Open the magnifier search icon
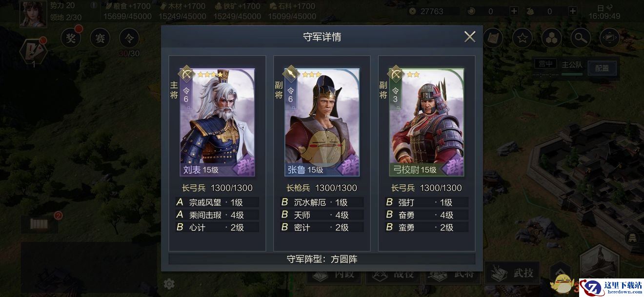The image size is (644, 297). (580, 38)
